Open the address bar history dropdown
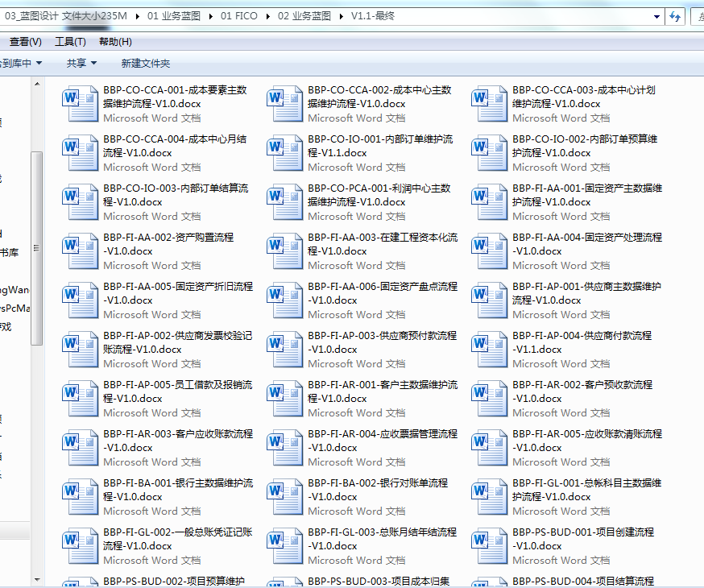The width and height of the screenshot is (704, 588). coord(657,16)
